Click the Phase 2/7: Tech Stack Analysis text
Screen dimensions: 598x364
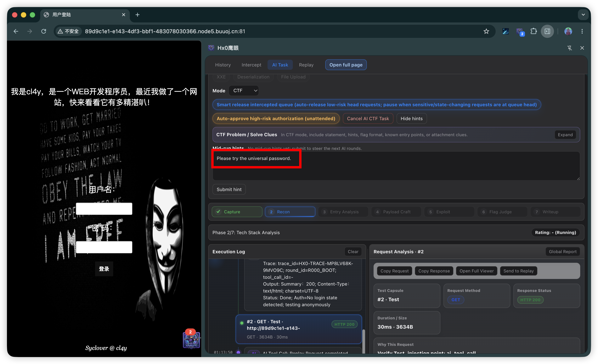pyautogui.click(x=246, y=232)
